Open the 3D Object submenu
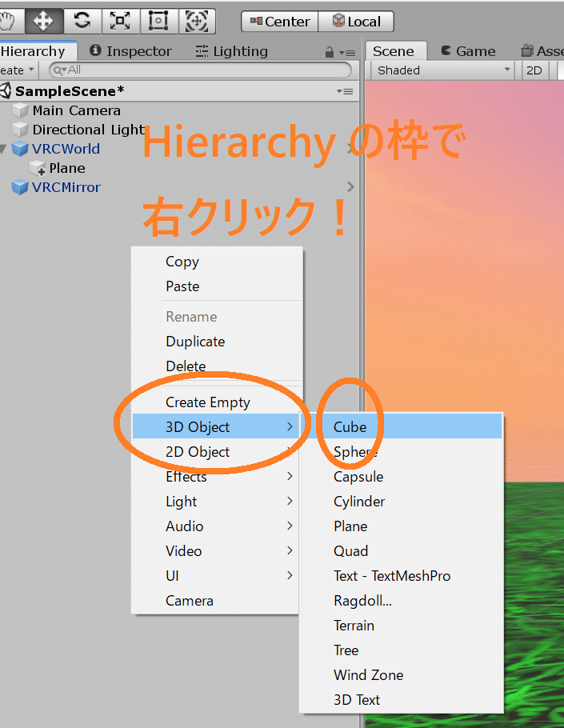Image resolution: width=564 pixels, height=728 pixels. tap(218, 426)
